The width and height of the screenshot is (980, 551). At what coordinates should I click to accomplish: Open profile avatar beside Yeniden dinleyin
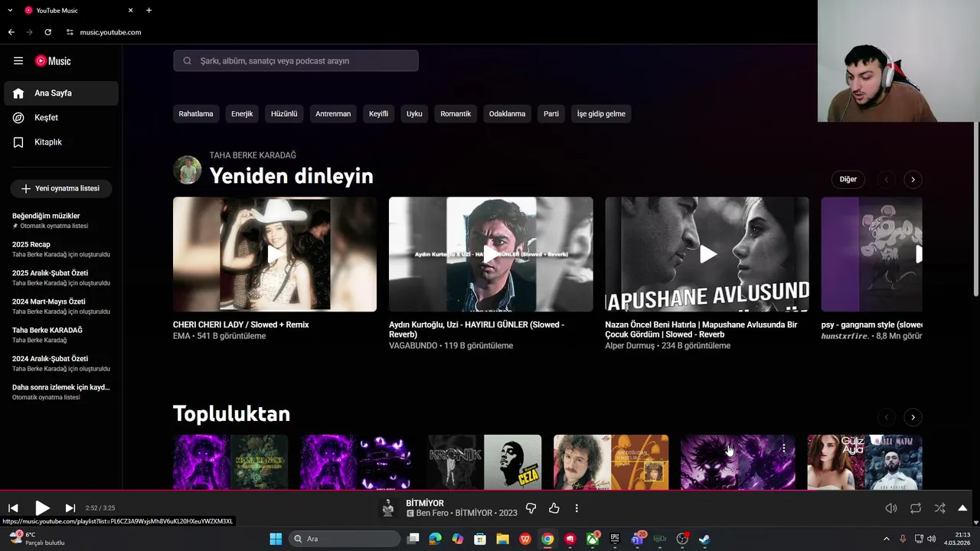tap(187, 170)
